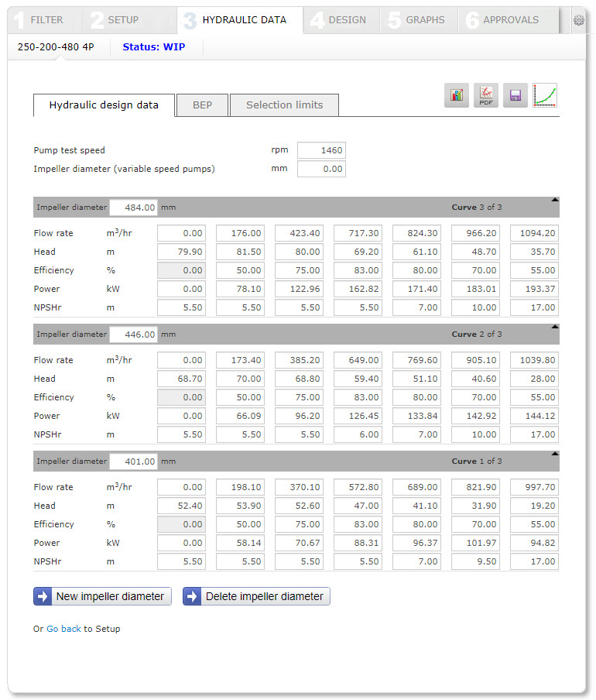
Task: Click the arrow icon on Delete impeller diameter
Action: pyautogui.click(x=192, y=596)
